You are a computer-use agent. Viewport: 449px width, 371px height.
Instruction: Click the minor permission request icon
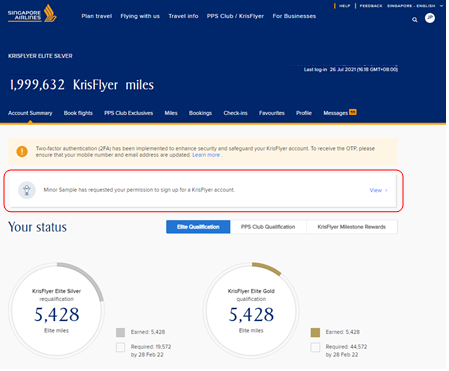coord(27,190)
